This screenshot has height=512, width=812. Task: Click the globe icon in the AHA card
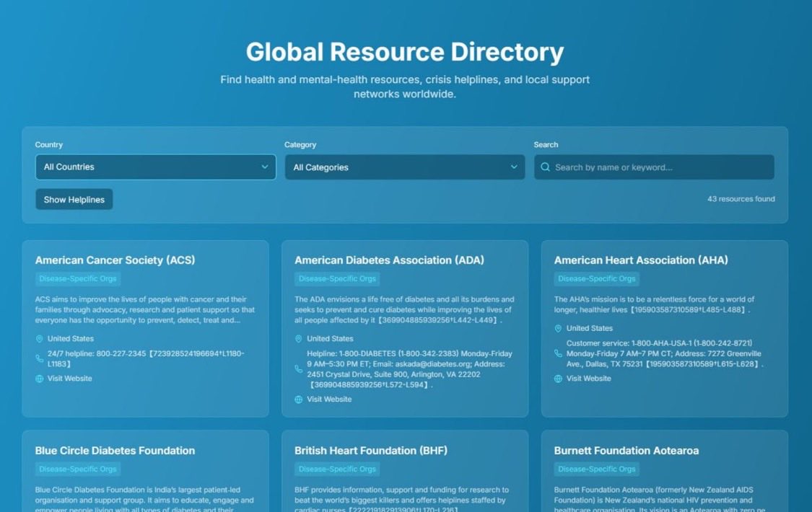[x=558, y=379]
